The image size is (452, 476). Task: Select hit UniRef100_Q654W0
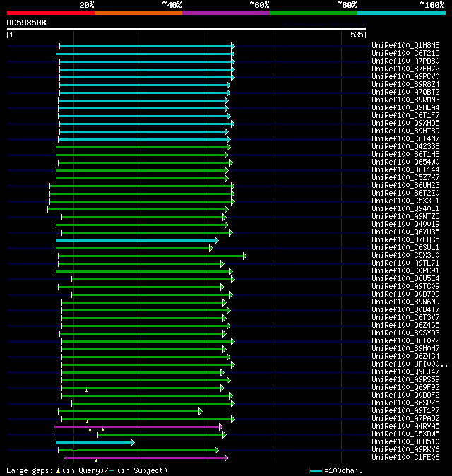click(x=405, y=162)
